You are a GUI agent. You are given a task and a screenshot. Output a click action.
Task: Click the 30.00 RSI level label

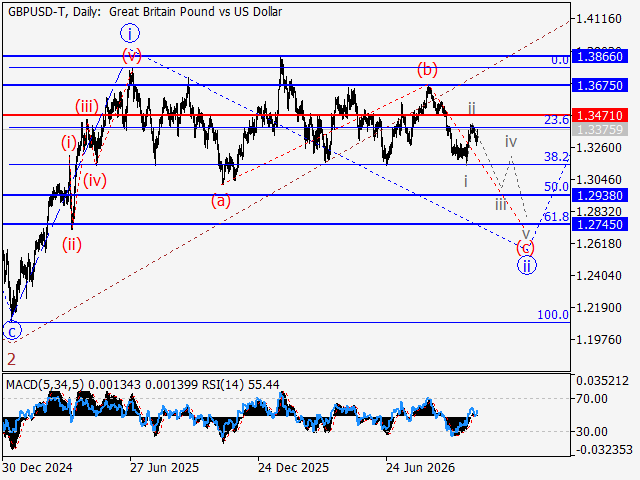592,431
